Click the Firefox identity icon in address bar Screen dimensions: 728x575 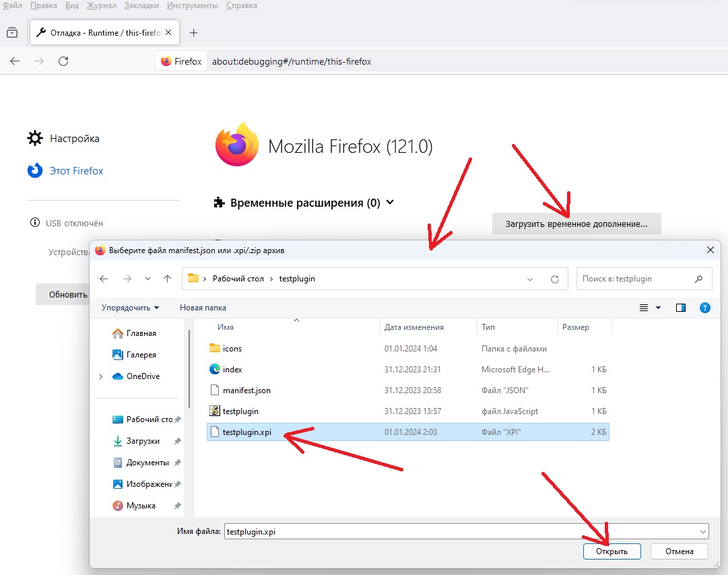(x=181, y=61)
